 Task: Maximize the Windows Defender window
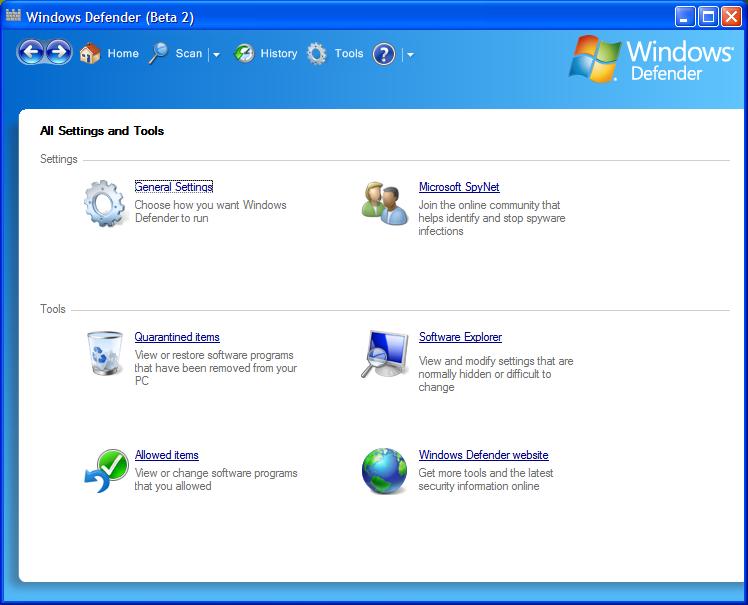pos(708,17)
